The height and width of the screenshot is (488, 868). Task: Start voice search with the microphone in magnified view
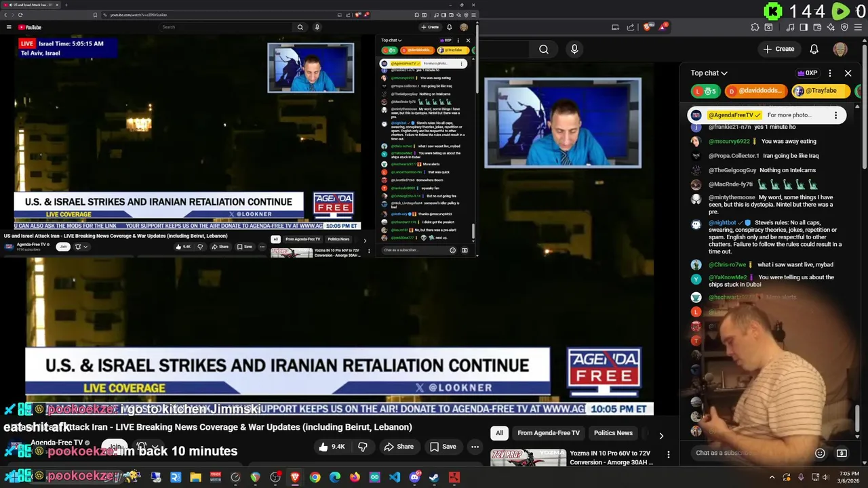[574, 49]
